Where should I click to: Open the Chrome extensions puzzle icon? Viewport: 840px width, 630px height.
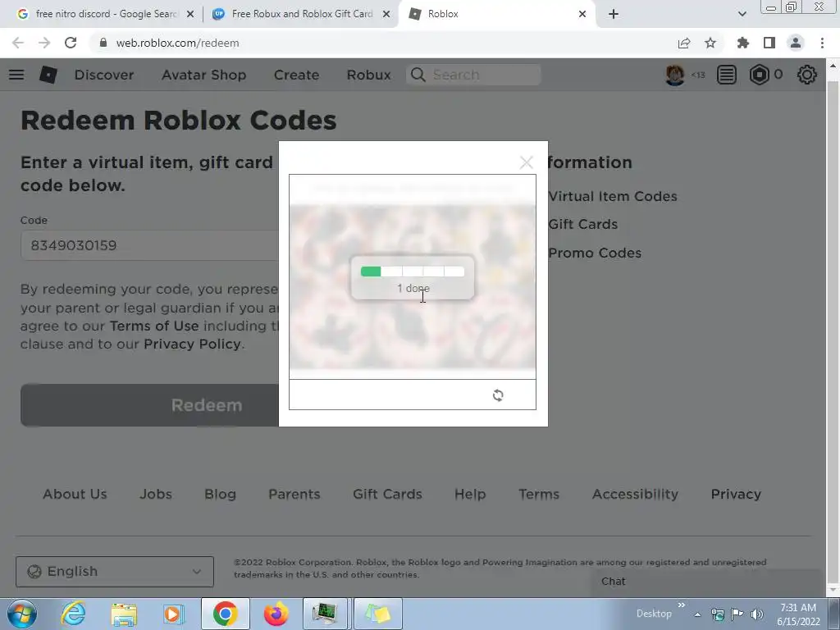click(742, 43)
